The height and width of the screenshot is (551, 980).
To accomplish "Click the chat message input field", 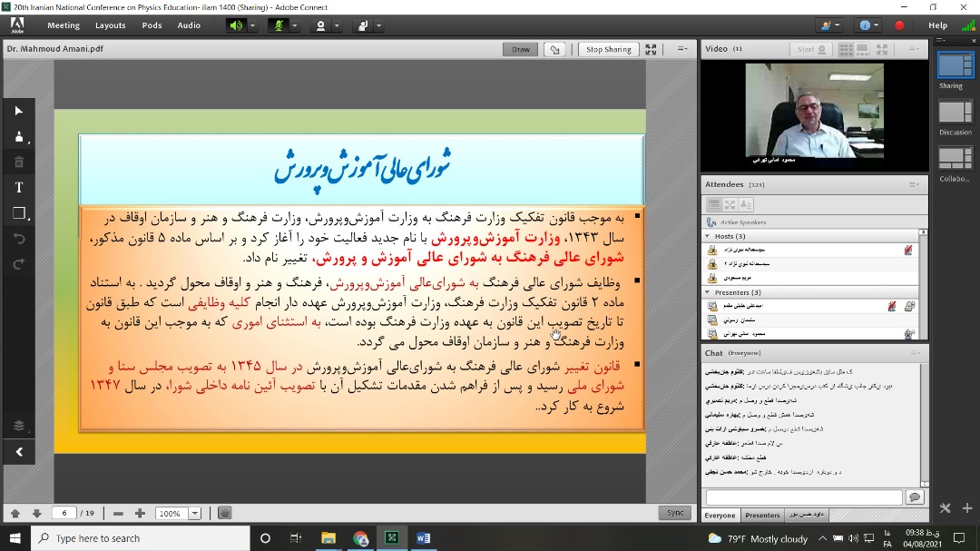I will pyautogui.click(x=803, y=497).
